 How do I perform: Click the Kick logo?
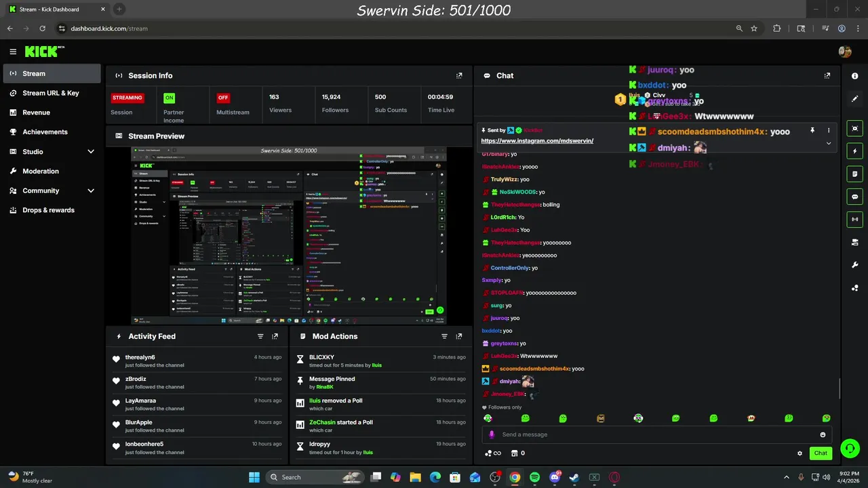coord(44,52)
